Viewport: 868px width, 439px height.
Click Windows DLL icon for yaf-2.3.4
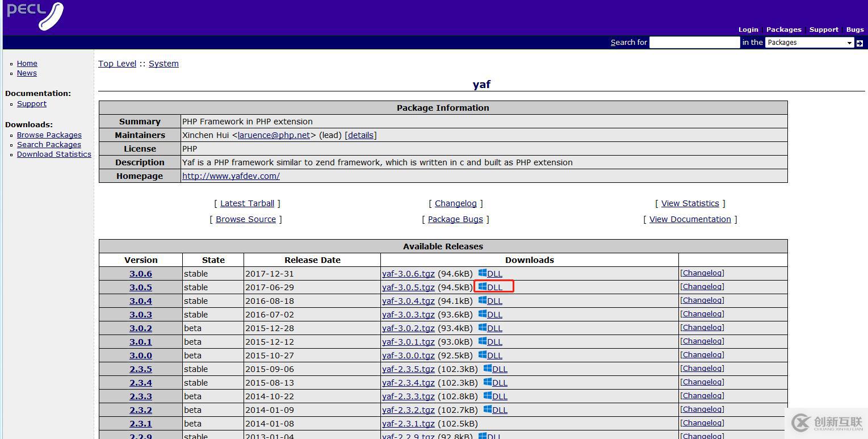[488, 382]
